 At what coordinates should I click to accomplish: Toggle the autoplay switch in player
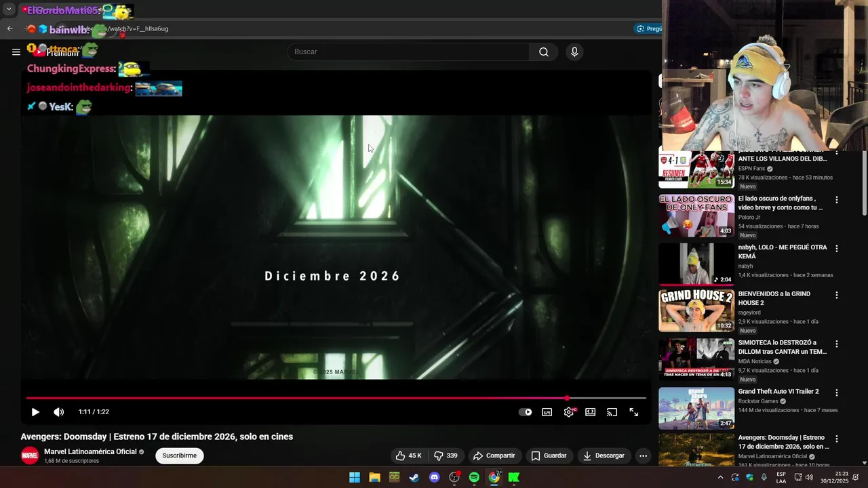pos(526,412)
